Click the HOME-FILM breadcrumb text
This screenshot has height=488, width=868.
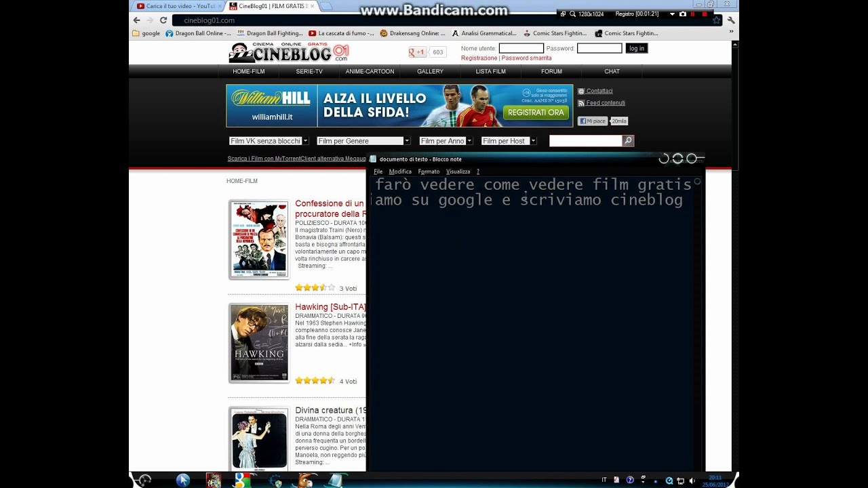tap(242, 181)
